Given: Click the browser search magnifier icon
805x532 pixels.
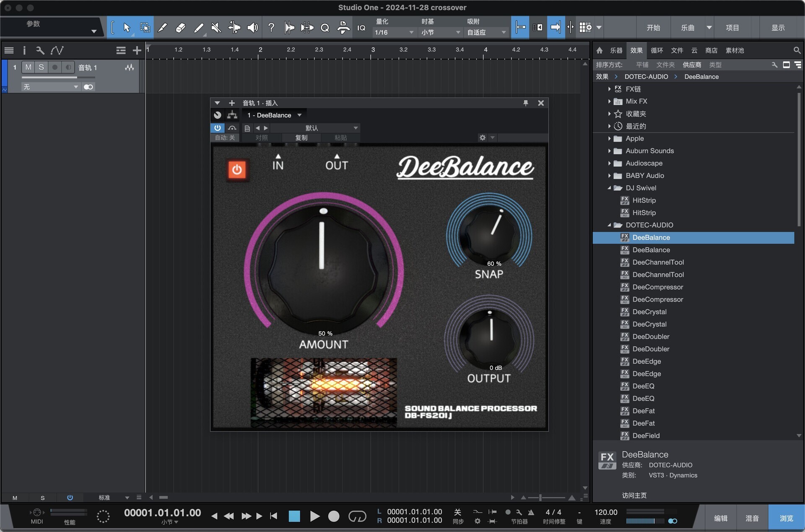Looking at the screenshot, I should coord(797,50).
